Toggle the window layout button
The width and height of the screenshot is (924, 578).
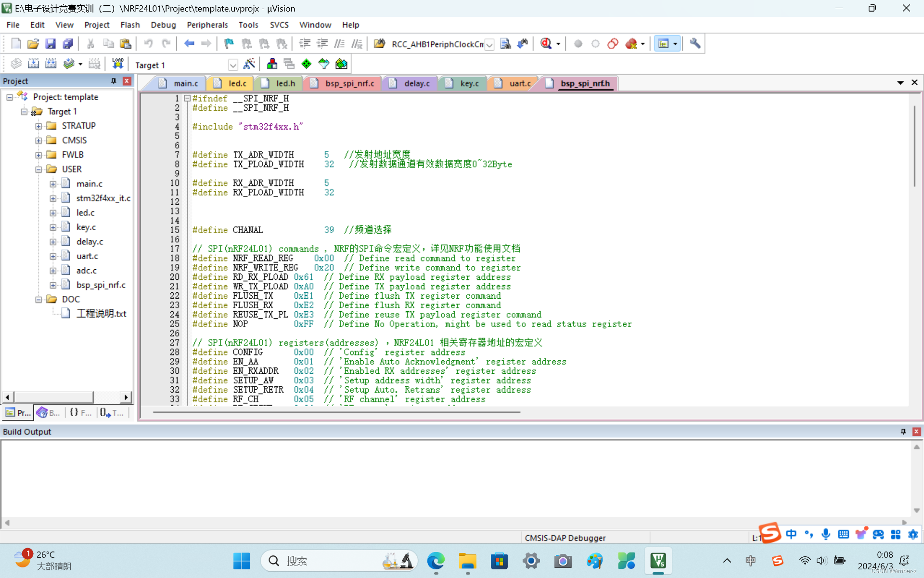[x=664, y=44]
